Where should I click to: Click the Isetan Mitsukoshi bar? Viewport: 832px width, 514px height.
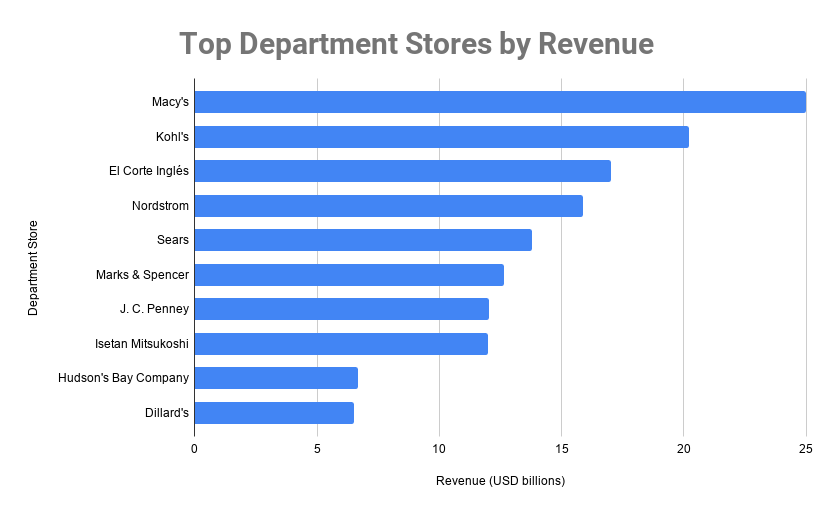pos(340,344)
